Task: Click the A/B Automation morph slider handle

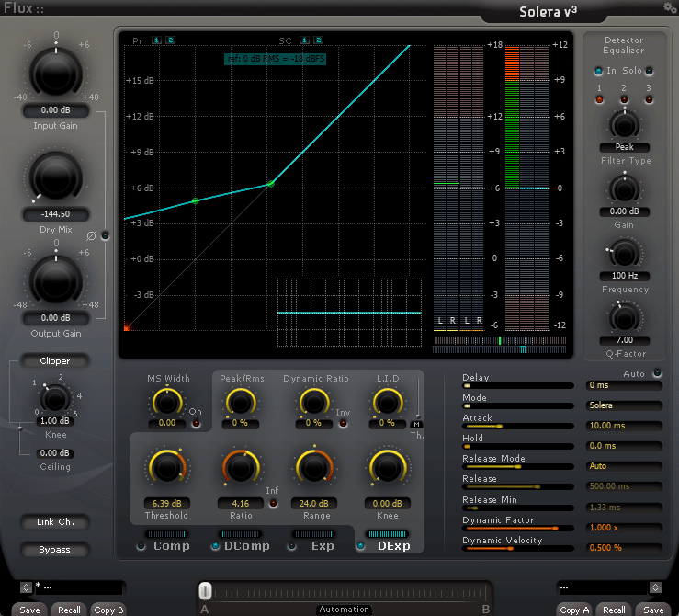Action: tap(206, 590)
